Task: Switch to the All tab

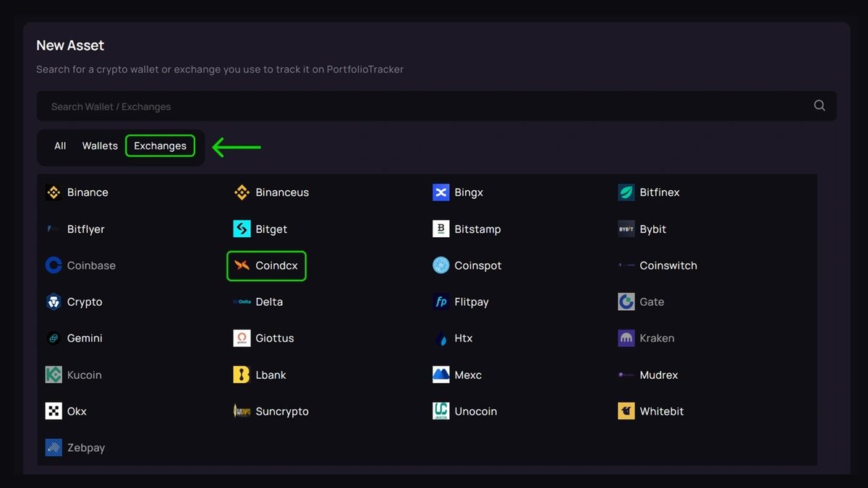Action: click(x=60, y=146)
